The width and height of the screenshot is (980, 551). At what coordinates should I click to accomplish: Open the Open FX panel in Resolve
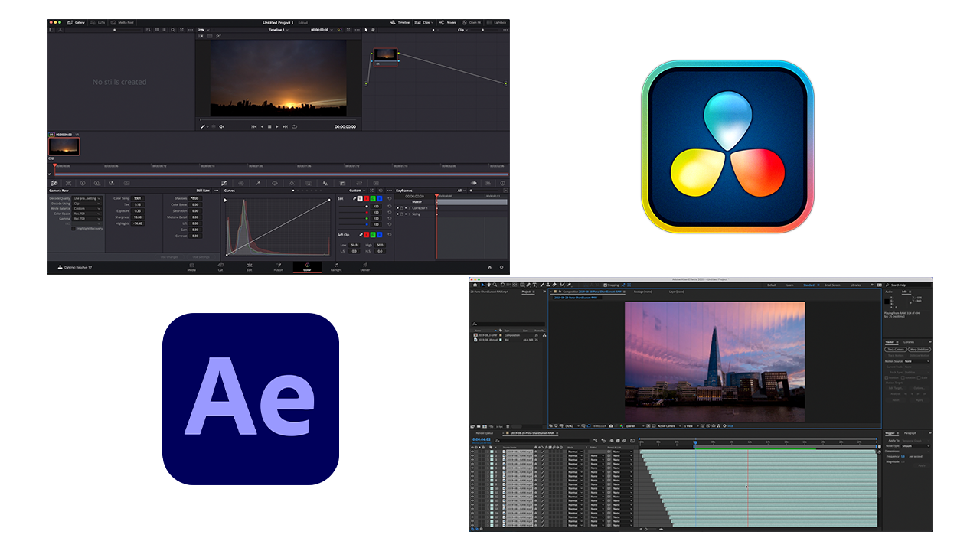[472, 23]
